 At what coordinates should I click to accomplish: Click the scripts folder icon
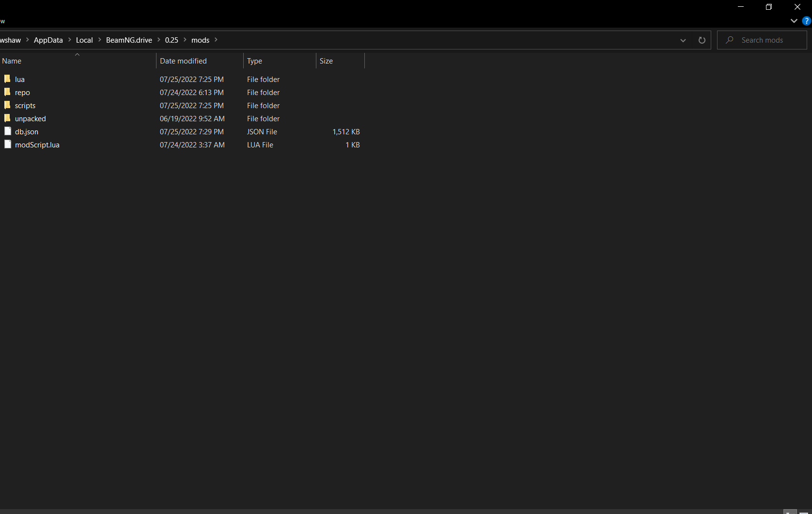pyautogui.click(x=7, y=105)
